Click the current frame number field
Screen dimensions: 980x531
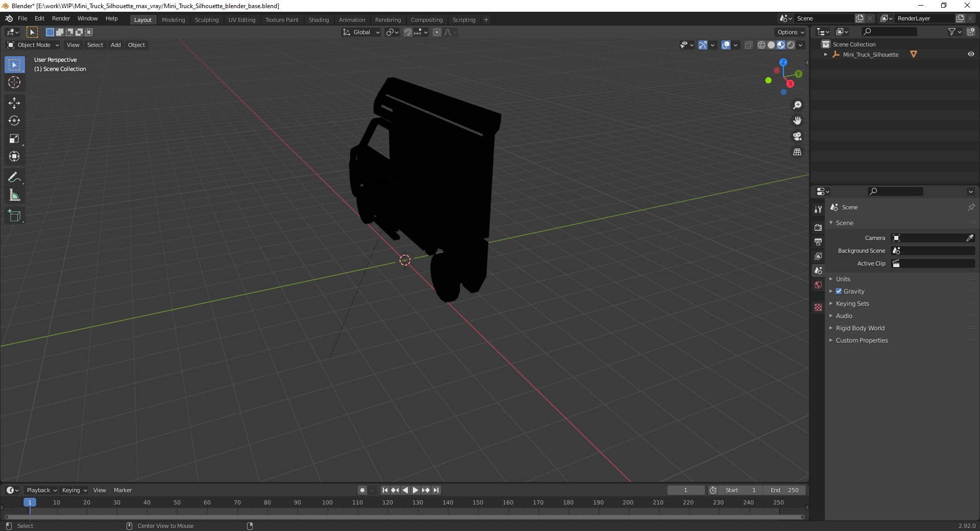click(x=685, y=490)
